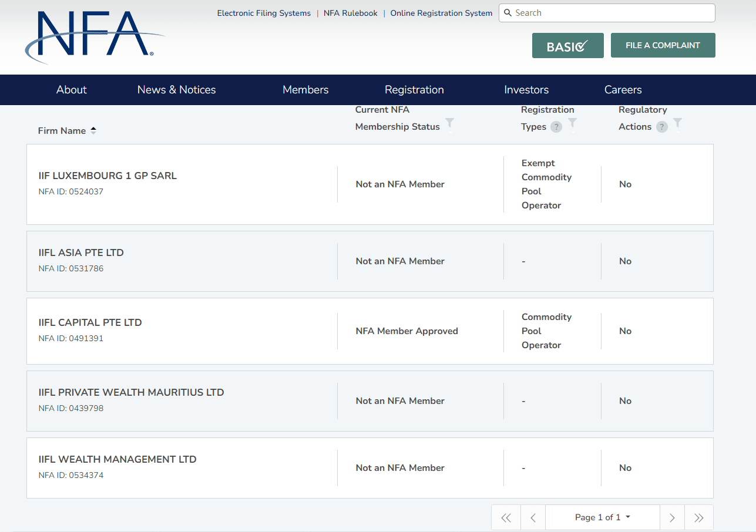
Task: Click Current NFA Membership Status header
Action: 398,118
